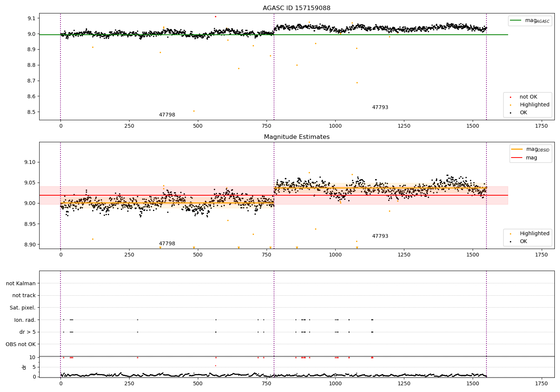Click the 1000 x-axis tick of middle plot

(x=335, y=255)
